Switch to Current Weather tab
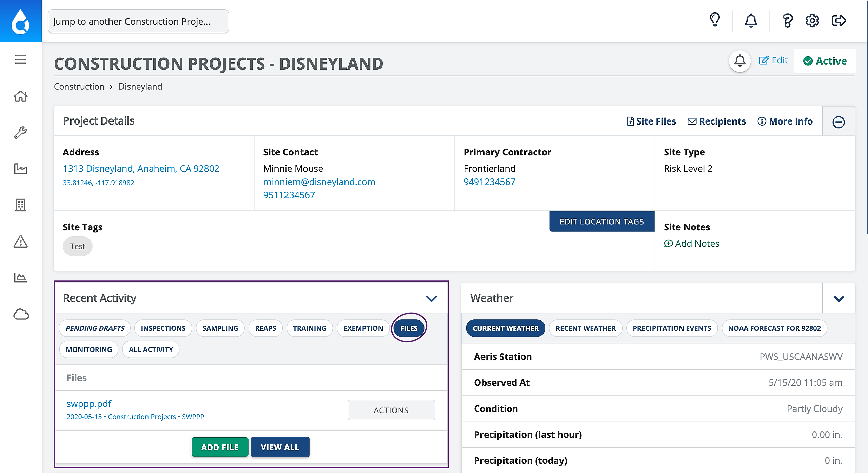Screen dimensions: 868x473 coord(506,328)
